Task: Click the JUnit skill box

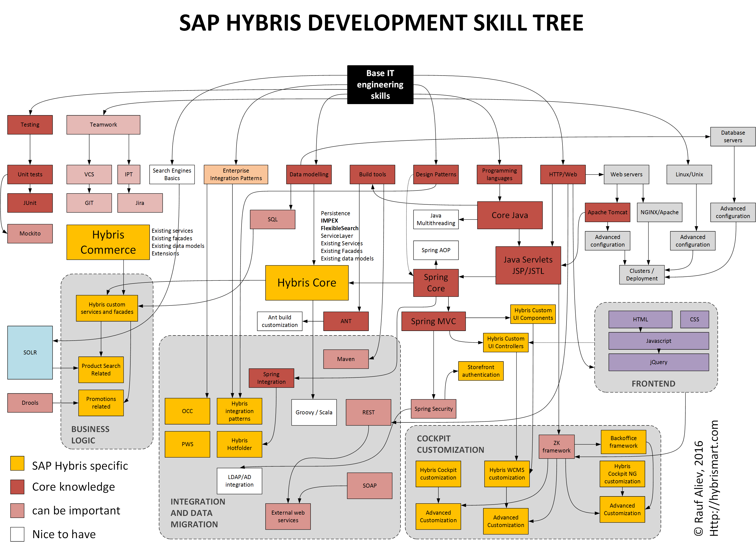Action: (30, 203)
